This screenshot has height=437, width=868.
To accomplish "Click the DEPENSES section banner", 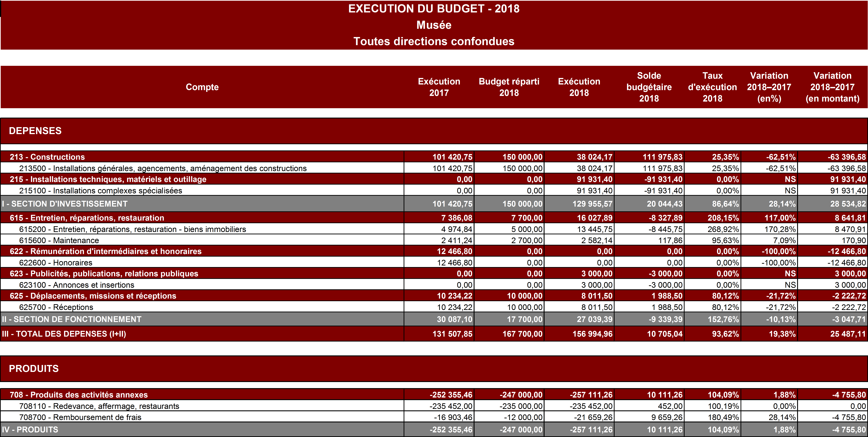I will coord(35,131).
